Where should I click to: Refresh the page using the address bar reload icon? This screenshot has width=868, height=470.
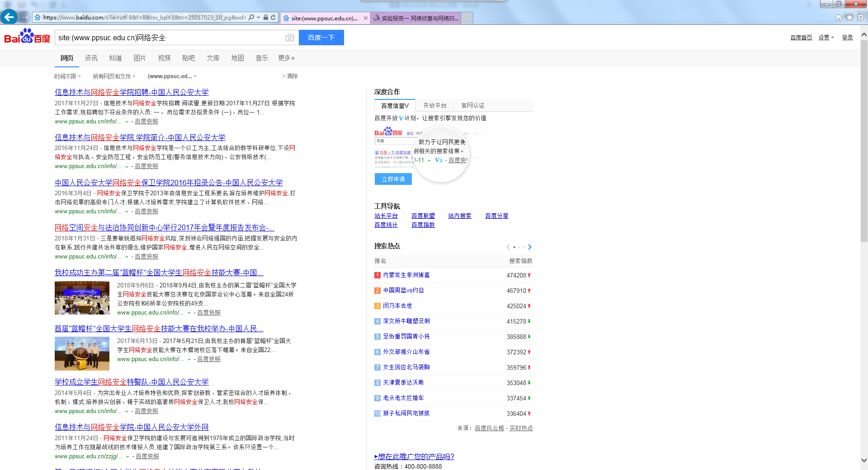[273, 18]
